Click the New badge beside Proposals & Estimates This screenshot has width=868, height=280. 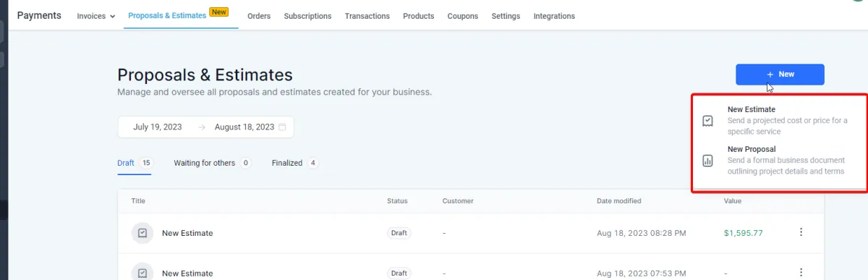coord(218,12)
